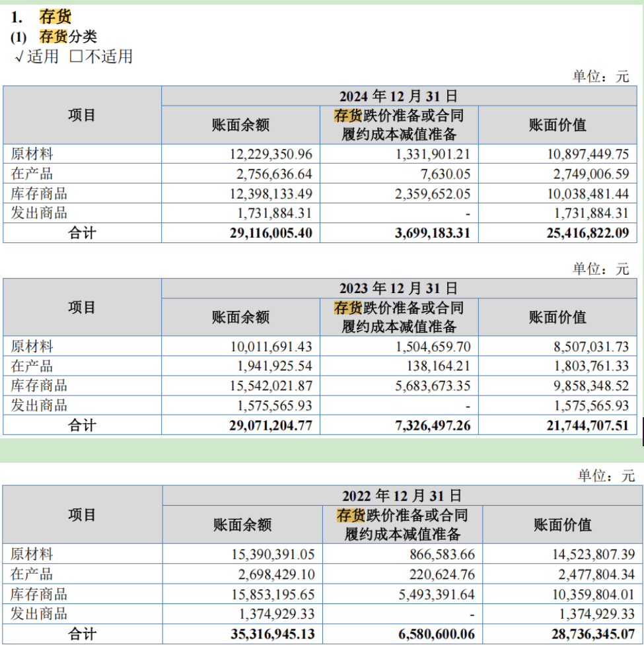This screenshot has height=645, width=644.
Task: Click 2022 发出商品 row label
Action: [x=39, y=614]
